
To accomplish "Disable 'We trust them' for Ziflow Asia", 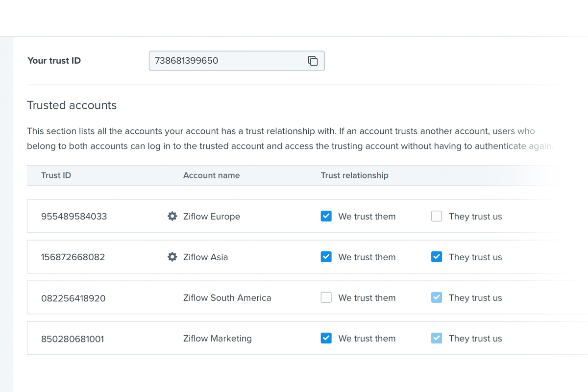I will pyautogui.click(x=326, y=257).
